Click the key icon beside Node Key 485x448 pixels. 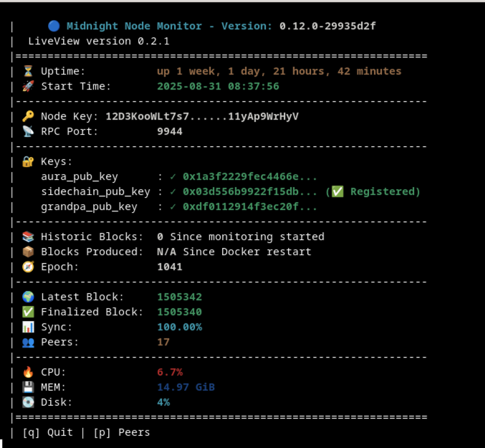[28, 116]
